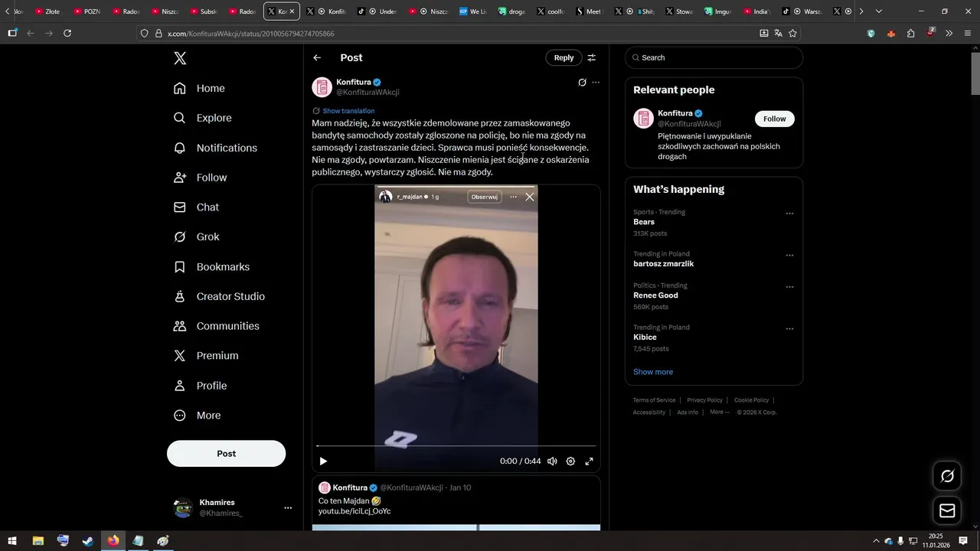
Task: Open the X logo home link
Action: 180,58
